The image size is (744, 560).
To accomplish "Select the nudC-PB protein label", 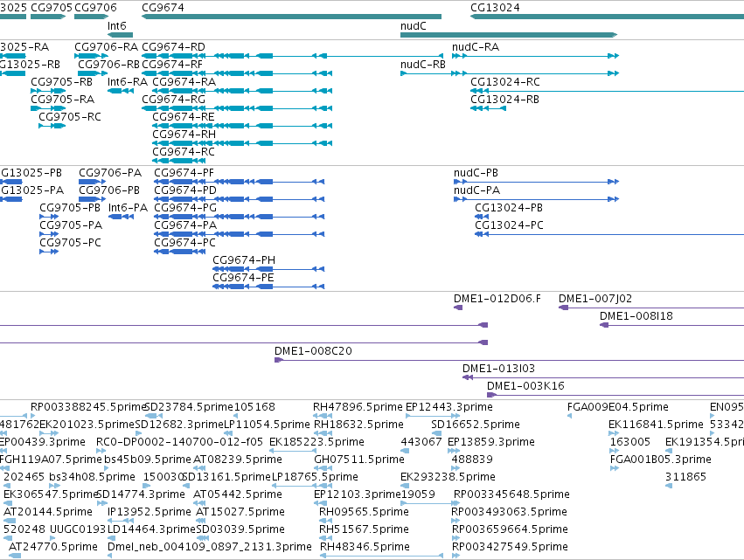I will click(476, 173).
